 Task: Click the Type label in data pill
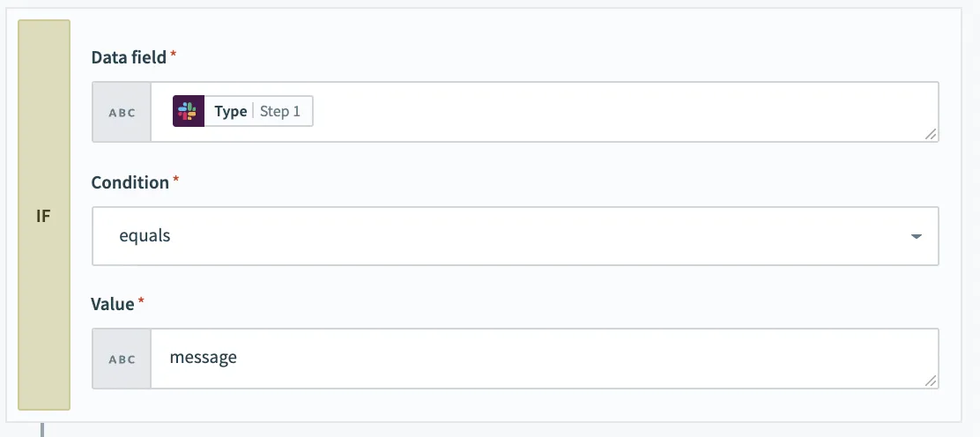click(x=230, y=112)
